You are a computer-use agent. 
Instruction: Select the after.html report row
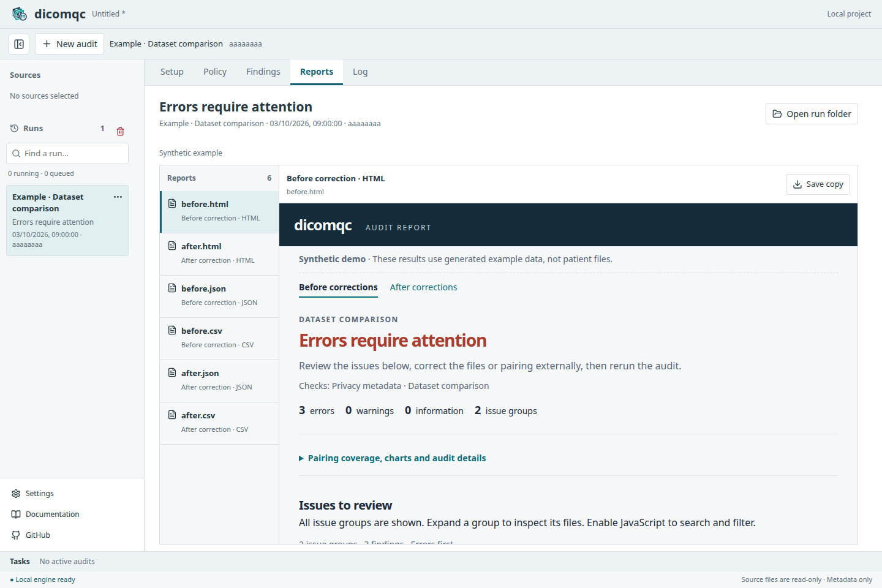click(x=219, y=254)
